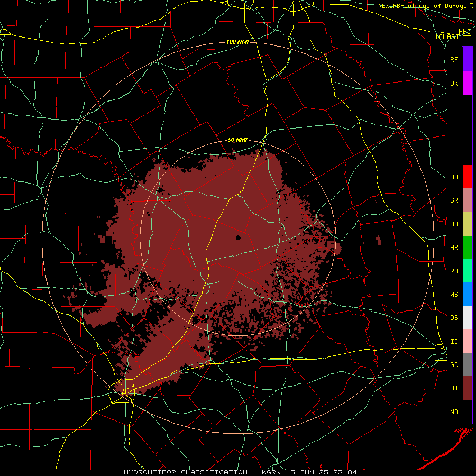Image resolution: width=476 pixels, height=476 pixels.
Task: Pick the light green RA legend swatch
Action: pyautogui.click(x=467, y=271)
